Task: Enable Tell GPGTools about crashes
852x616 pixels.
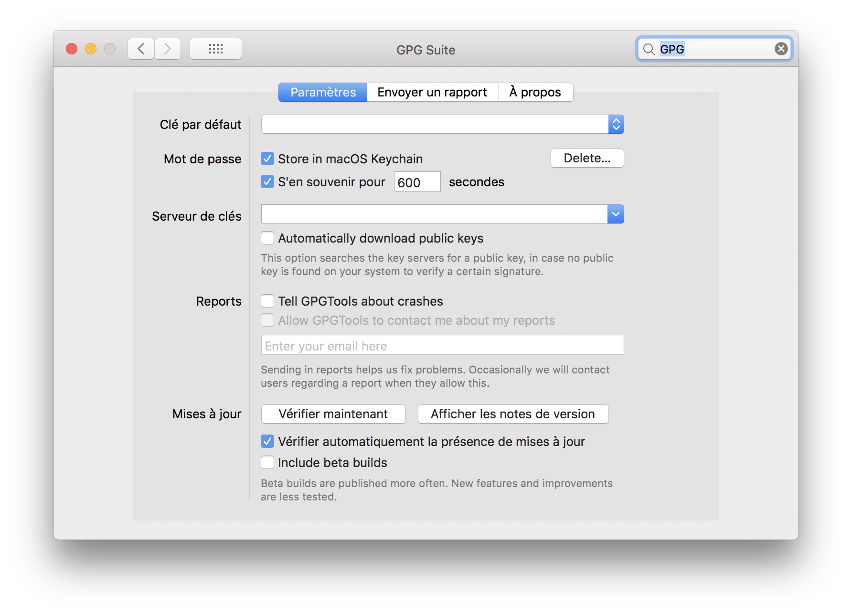Action: coord(267,301)
